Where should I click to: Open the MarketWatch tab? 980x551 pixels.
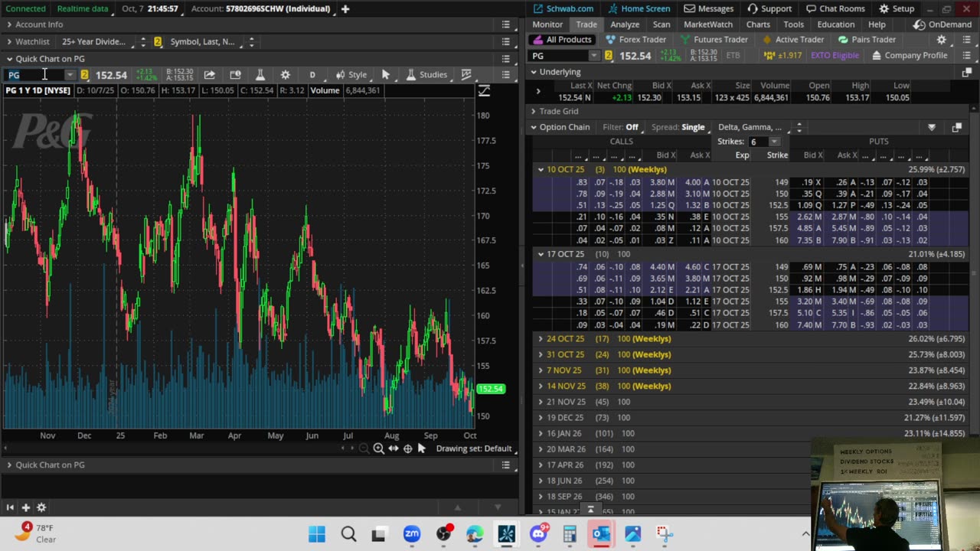tap(708, 24)
